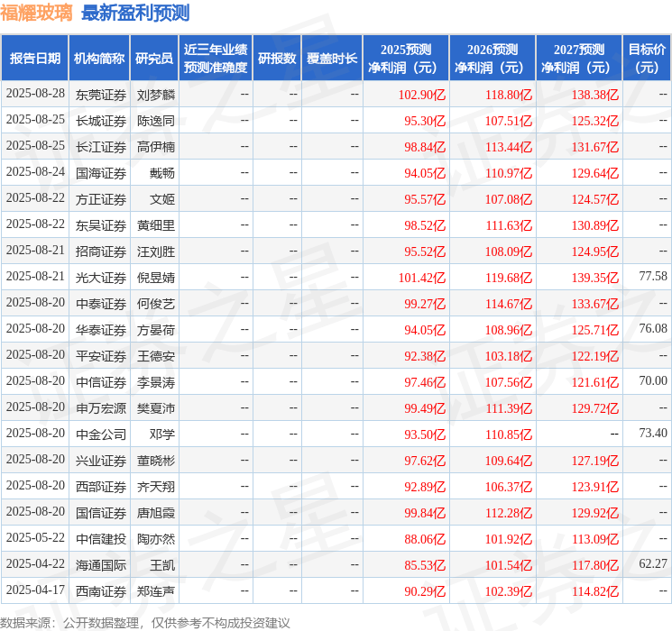The height and width of the screenshot is (631, 672).
Task: Select the 福耀玻璃 title text
Action: [x=37, y=13]
